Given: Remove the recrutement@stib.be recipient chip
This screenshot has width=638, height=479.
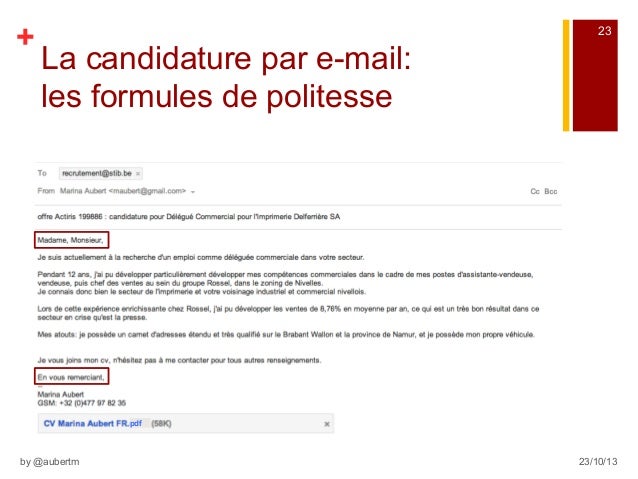Looking at the screenshot, I should [x=139, y=173].
